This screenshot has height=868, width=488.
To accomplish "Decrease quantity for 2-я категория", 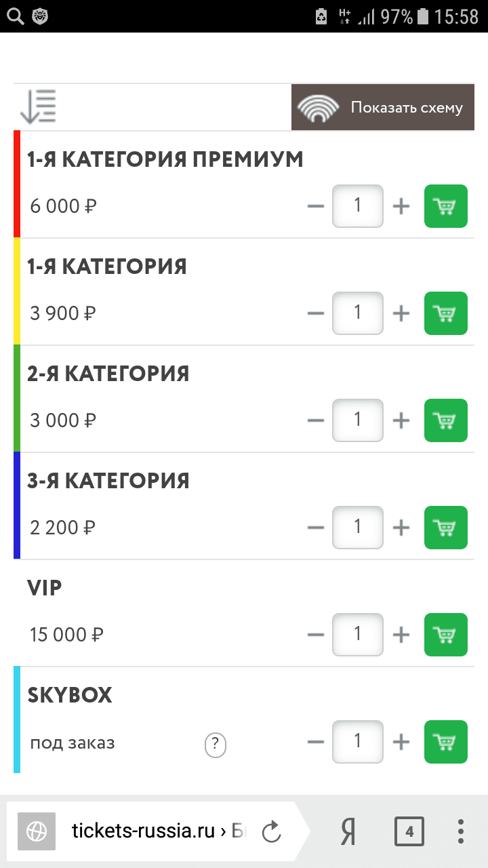I will point(316,420).
